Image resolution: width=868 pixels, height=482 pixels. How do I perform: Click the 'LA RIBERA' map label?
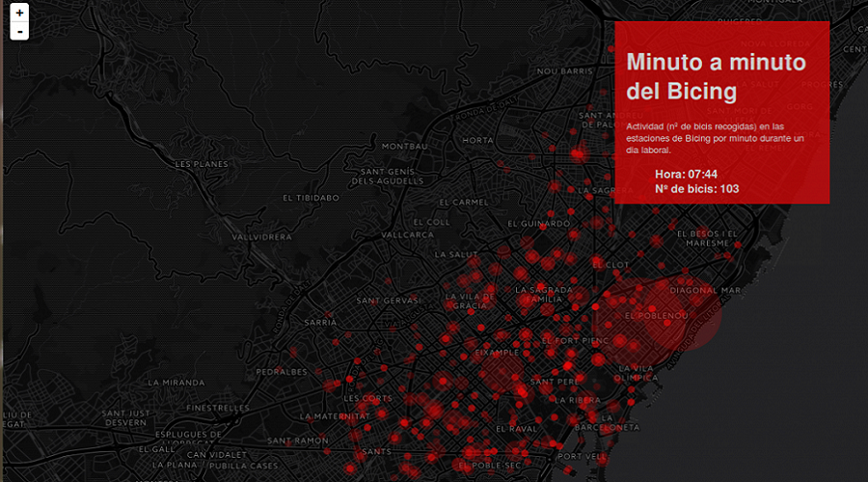578,399
